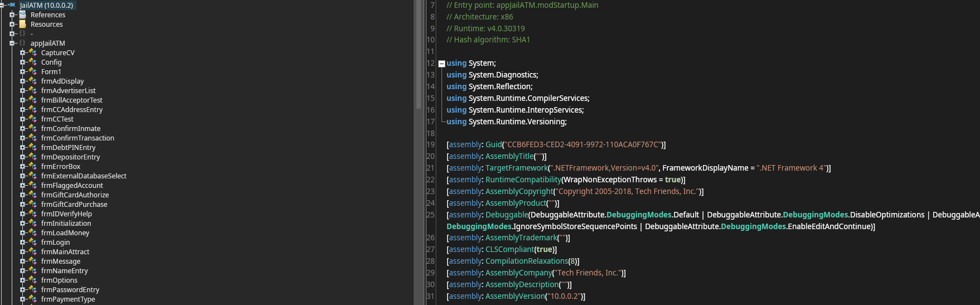980x305 pixels.
Task: Click the frmAdvertiserList class icon
Action: point(33,90)
